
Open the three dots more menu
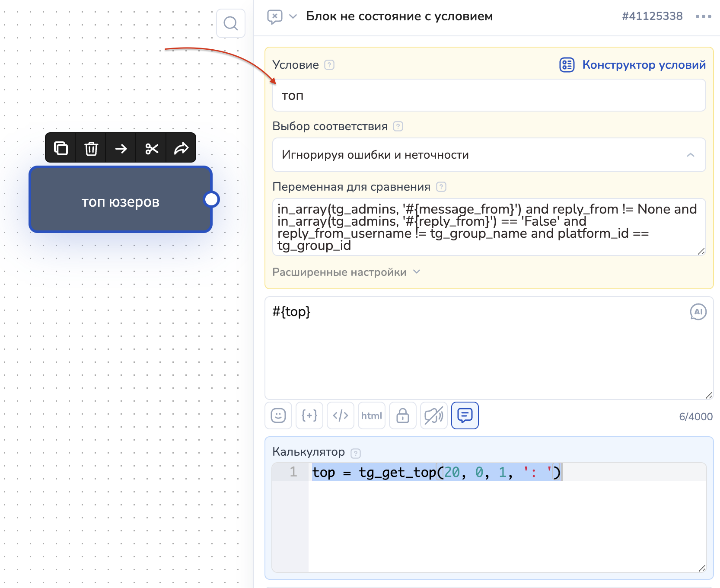pos(703,16)
